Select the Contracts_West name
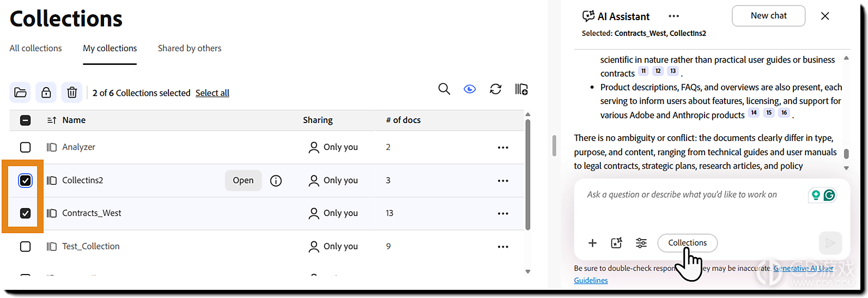Viewport: 868px width, 298px height. point(92,213)
